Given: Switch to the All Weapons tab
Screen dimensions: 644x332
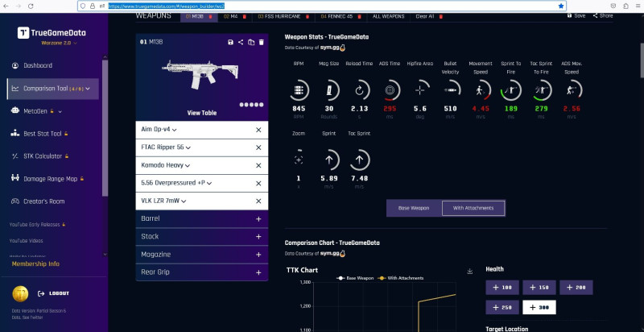Looking at the screenshot, I should coord(389,16).
